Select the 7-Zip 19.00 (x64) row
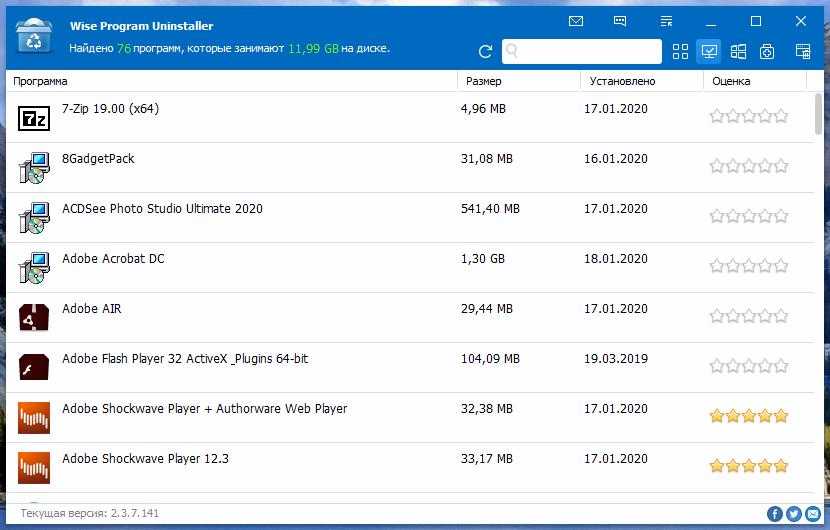The height and width of the screenshot is (530, 830). pyautogui.click(x=410, y=117)
